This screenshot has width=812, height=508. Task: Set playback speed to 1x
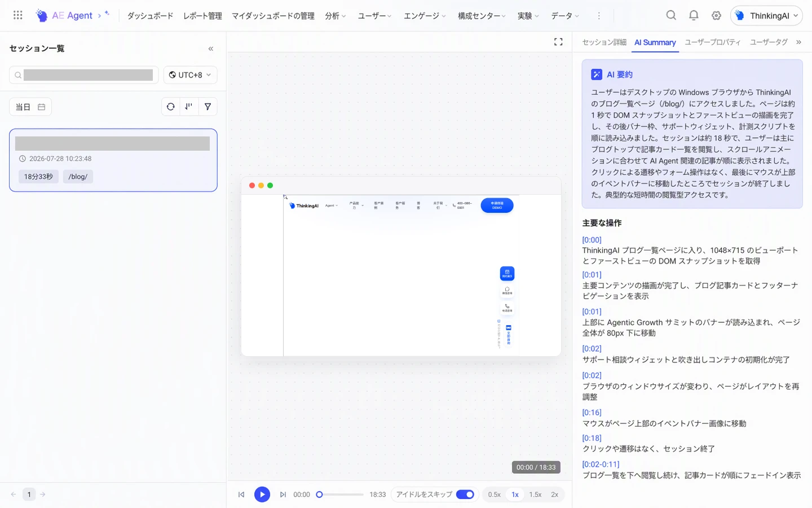click(515, 494)
